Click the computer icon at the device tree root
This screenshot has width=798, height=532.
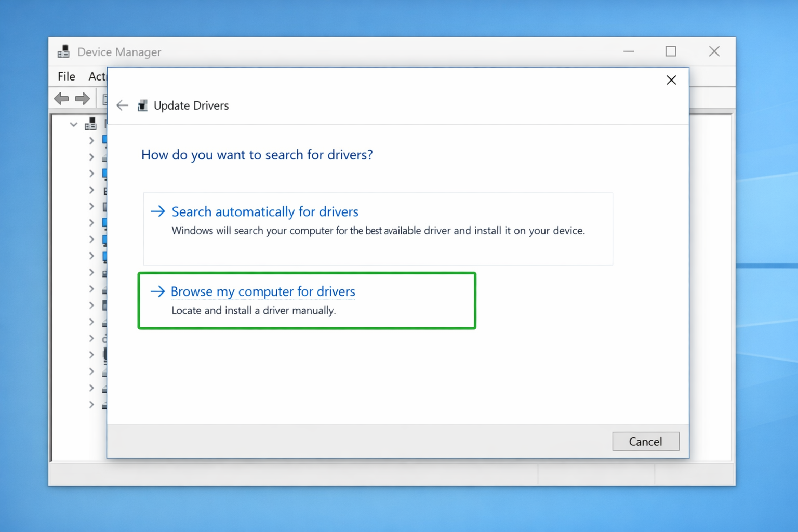click(90, 124)
